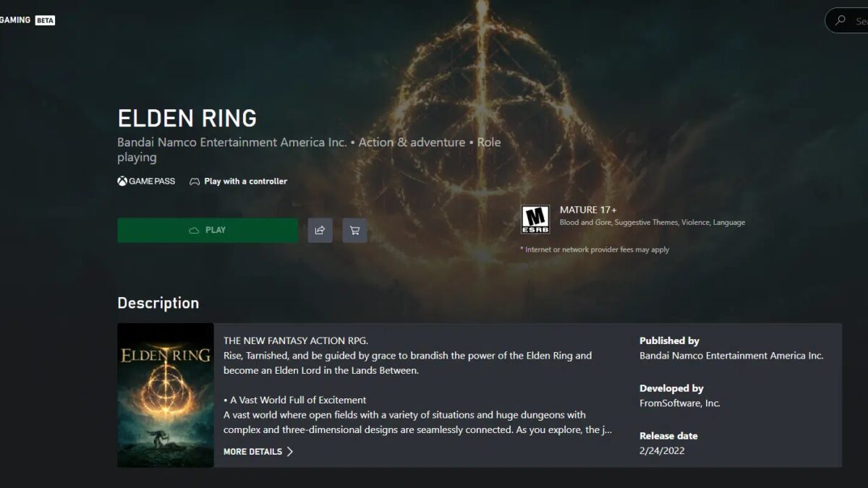Focus the search input field

point(859,21)
